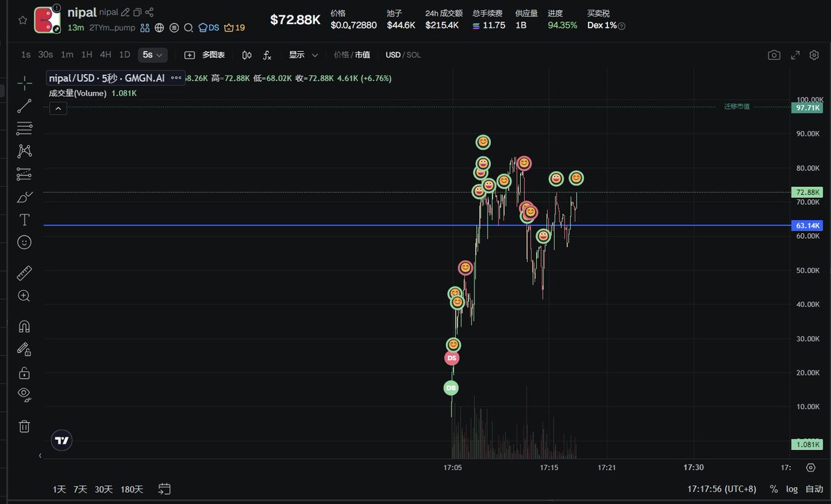Copy the nipal token address
This screenshot has height=504, width=831.
(x=137, y=12)
